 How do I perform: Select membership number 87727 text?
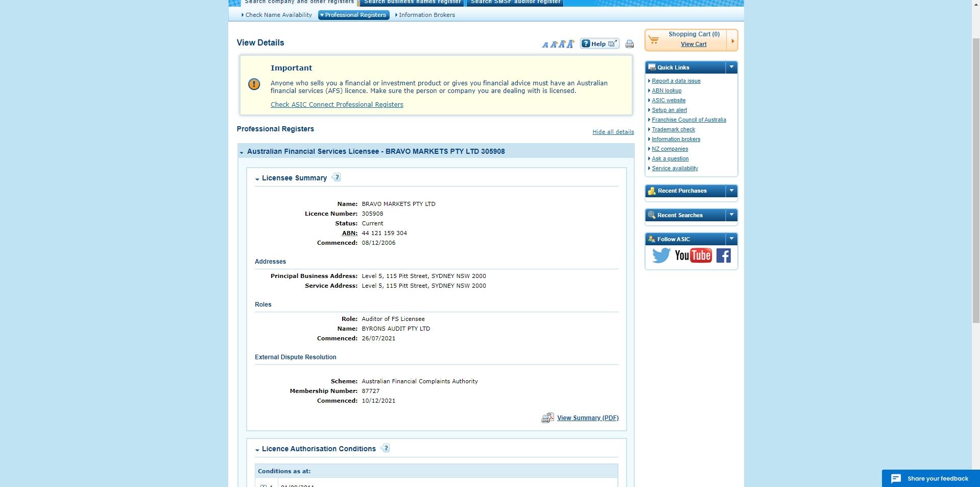[x=370, y=391]
